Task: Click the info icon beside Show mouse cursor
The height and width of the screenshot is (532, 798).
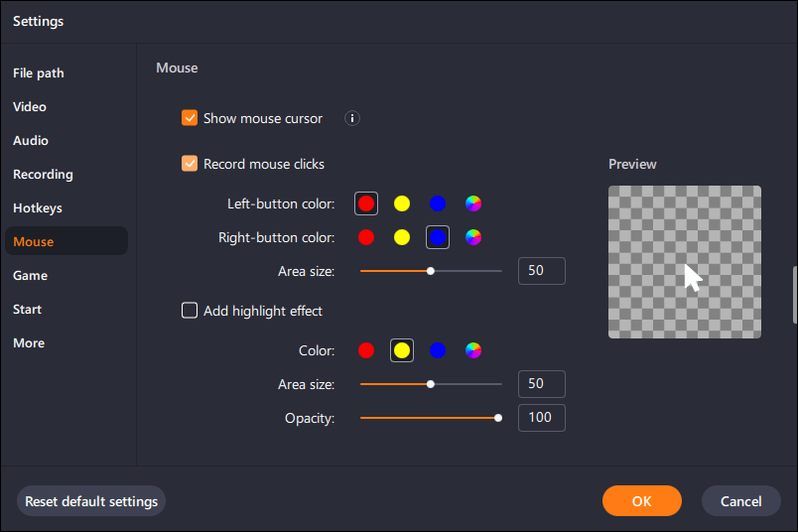Action: click(x=351, y=118)
